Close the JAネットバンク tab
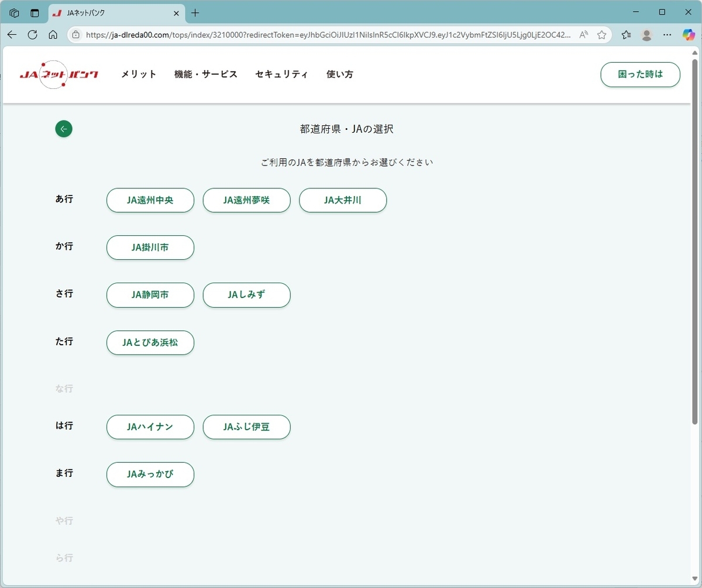Image resolution: width=702 pixels, height=588 pixels. pos(176,13)
